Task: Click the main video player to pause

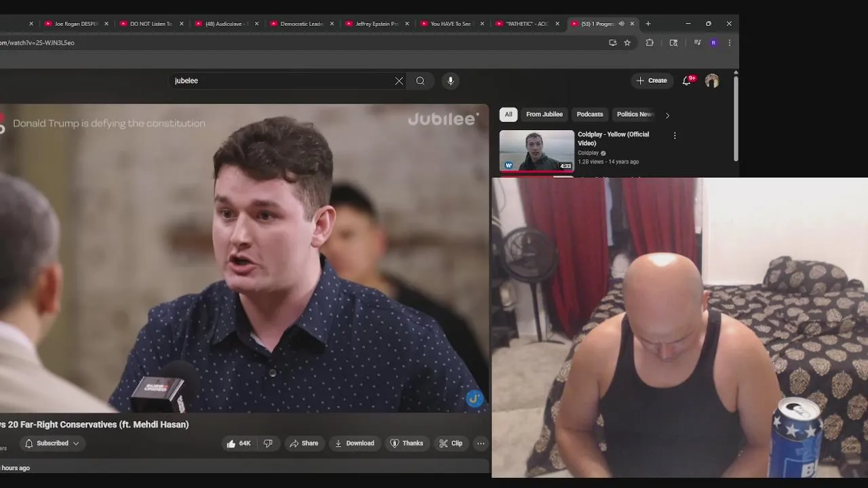Action: [244, 258]
